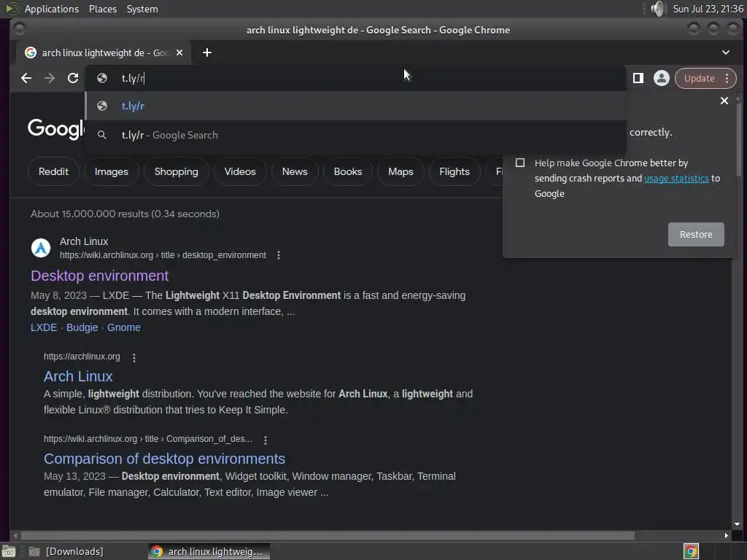Image resolution: width=747 pixels, height=560 pixels.
Task: Switch to Shopping results
Action: [177, 171]
